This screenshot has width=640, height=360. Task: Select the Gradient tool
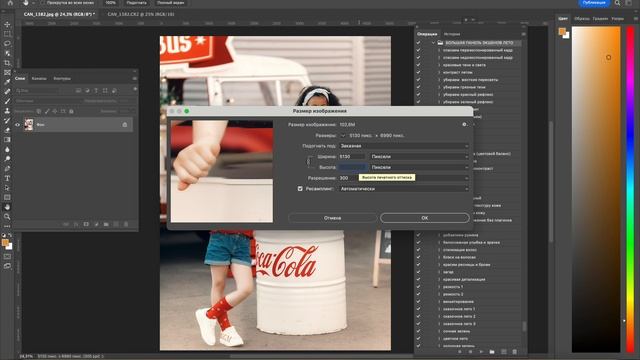click(7, 140)
